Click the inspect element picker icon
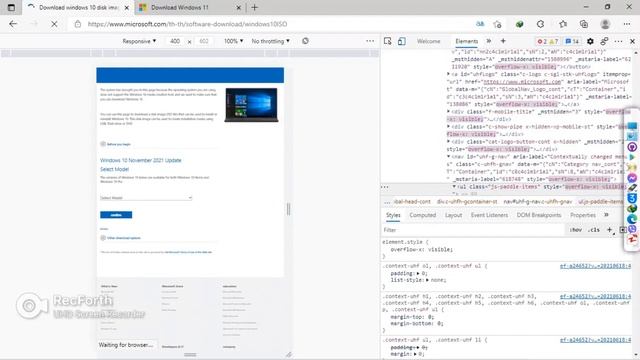The image size is (640, 360). [x=387, y=41]
